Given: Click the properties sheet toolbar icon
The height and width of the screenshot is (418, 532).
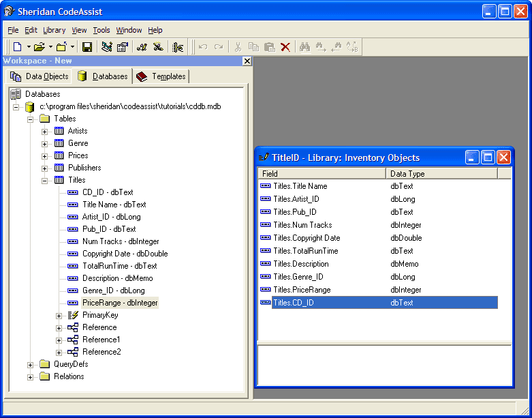Looking at the screenshot, I should pos(123,47).
